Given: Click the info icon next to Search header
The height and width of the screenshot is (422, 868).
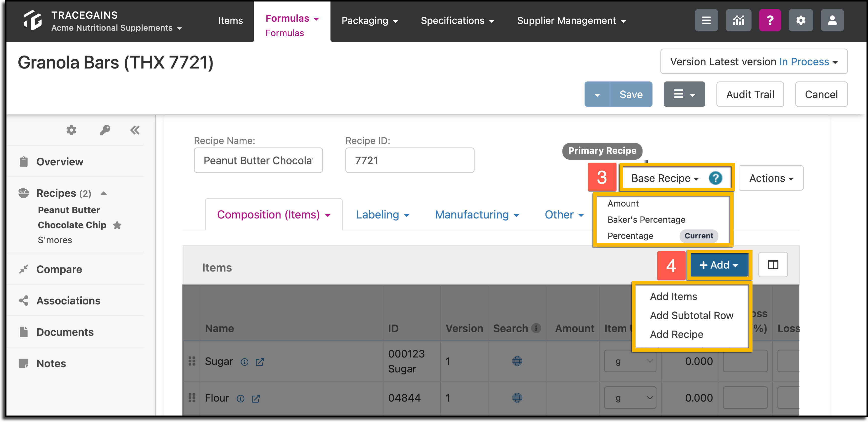Looking at the screenshot, I should point(536,328).
